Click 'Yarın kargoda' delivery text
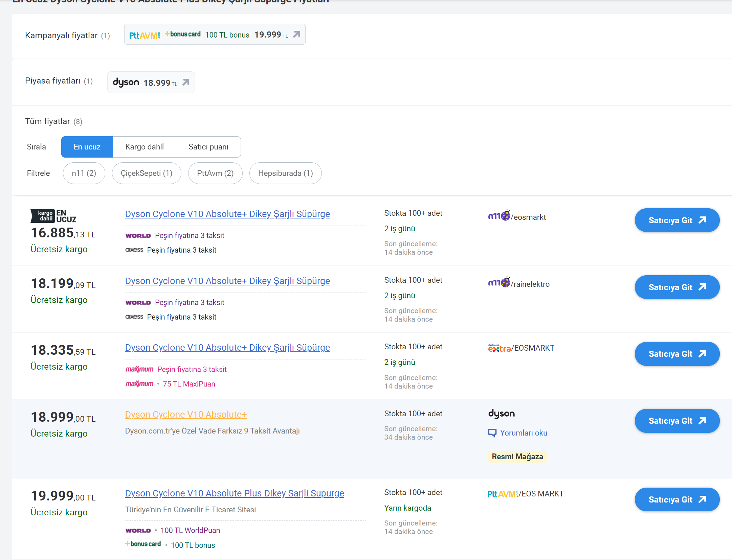732x560 pixels. pos(407,508)
